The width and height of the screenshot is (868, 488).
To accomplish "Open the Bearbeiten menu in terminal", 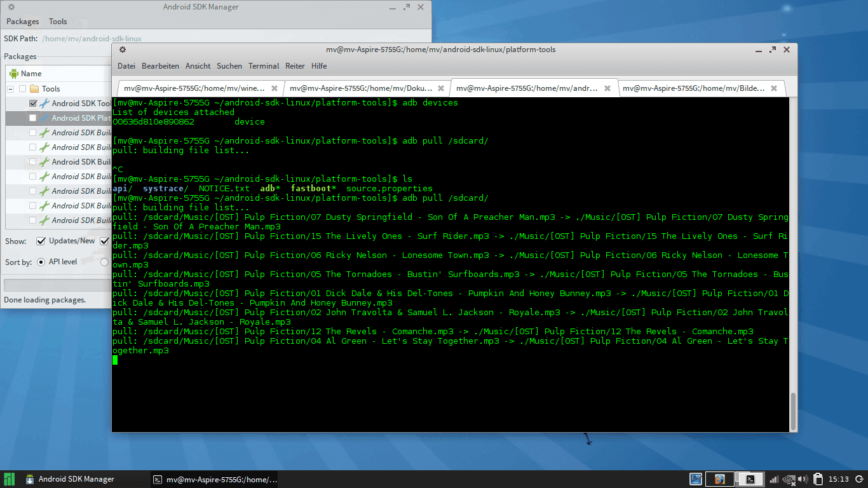I will coord(160,66).
